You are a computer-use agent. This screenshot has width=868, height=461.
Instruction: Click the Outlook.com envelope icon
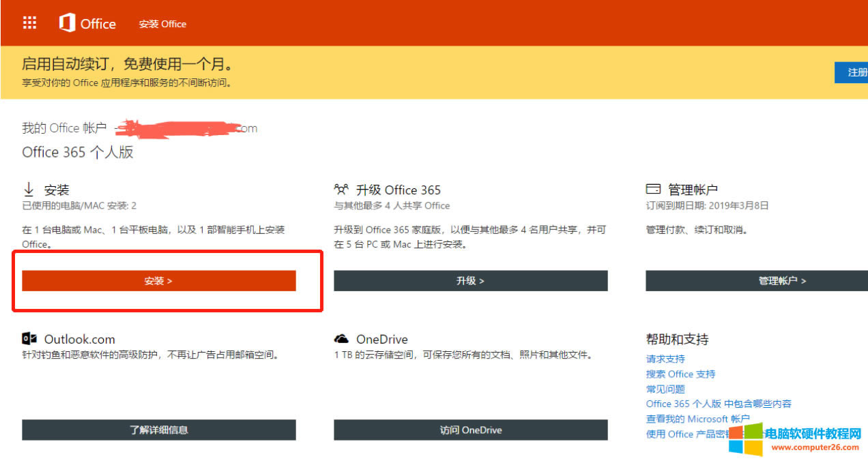(x=29, y=338)
